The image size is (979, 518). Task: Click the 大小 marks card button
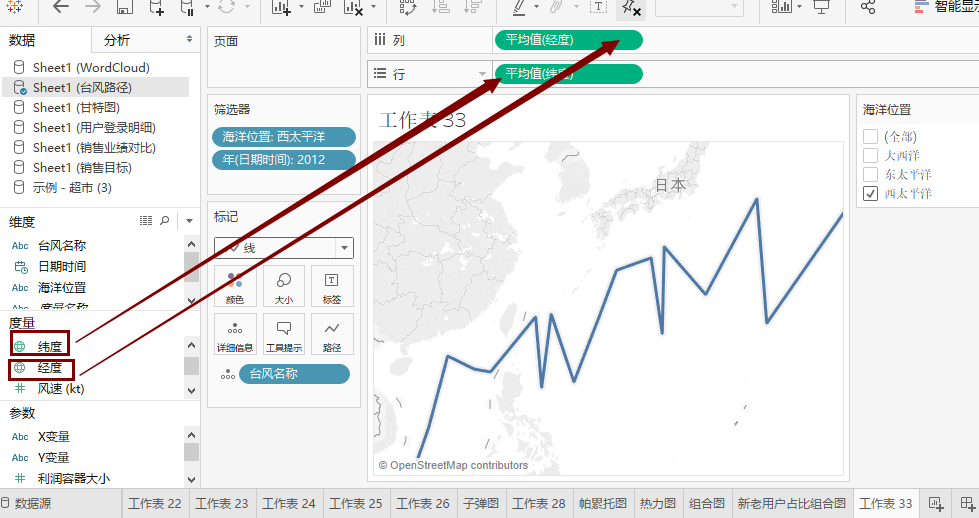(x=284, y=286)
